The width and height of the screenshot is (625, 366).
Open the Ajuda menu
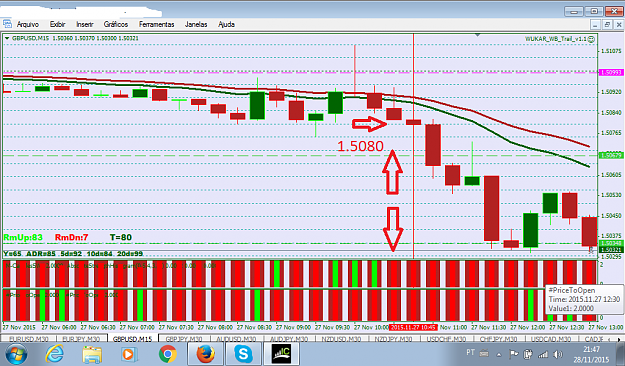226,24
